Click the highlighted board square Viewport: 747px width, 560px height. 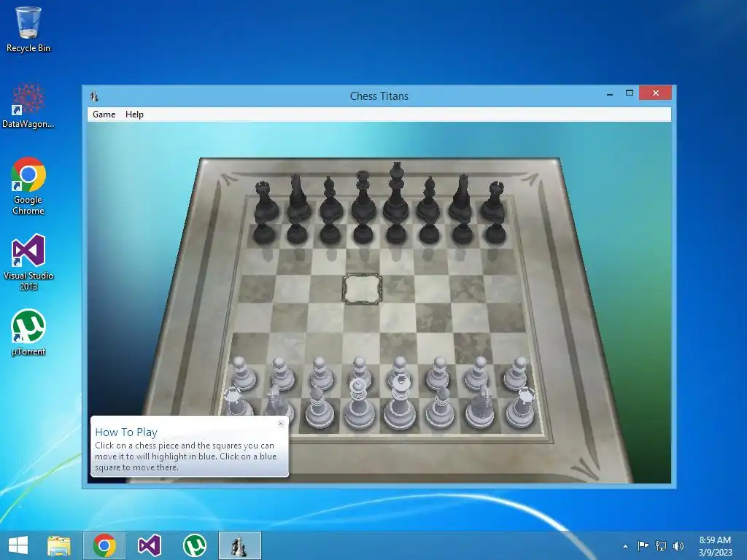[362, 289]
